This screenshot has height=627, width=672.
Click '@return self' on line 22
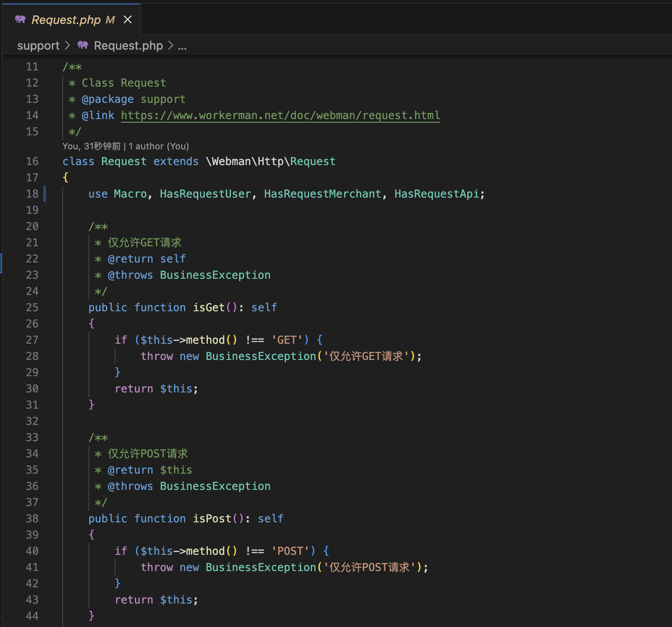tap(147, 259)
